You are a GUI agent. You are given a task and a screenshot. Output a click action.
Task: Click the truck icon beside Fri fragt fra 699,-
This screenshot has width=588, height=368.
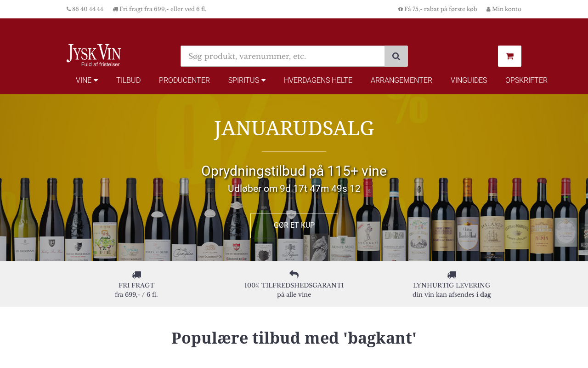pos(115,9)
